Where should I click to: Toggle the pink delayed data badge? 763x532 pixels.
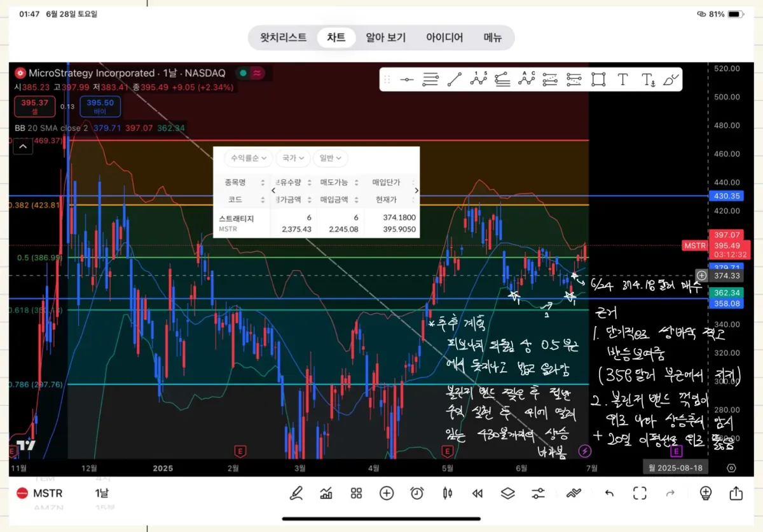[x=257, y=73]
